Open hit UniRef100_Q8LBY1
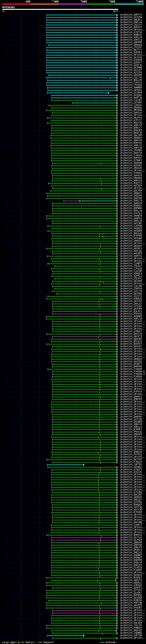Image resolution: width=146 pixels, height=644 pixels. point(131,20)
